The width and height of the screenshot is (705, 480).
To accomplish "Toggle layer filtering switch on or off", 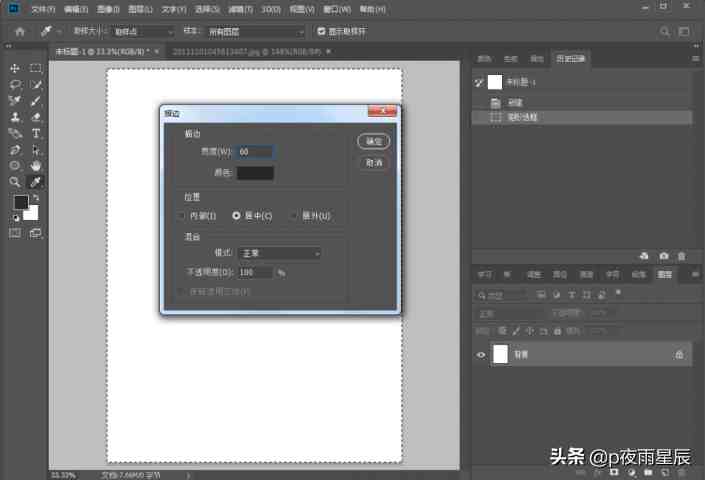I will click(x=618, y=293).
